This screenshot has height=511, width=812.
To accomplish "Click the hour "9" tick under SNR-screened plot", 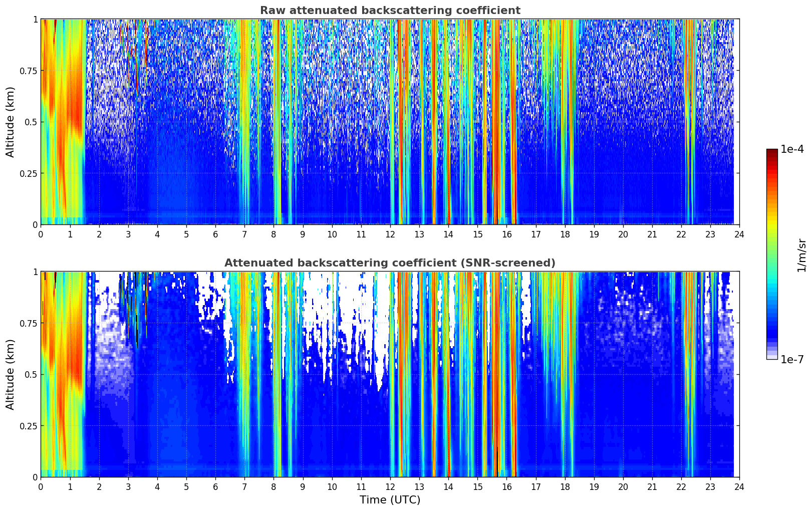I will click(303, 486).
